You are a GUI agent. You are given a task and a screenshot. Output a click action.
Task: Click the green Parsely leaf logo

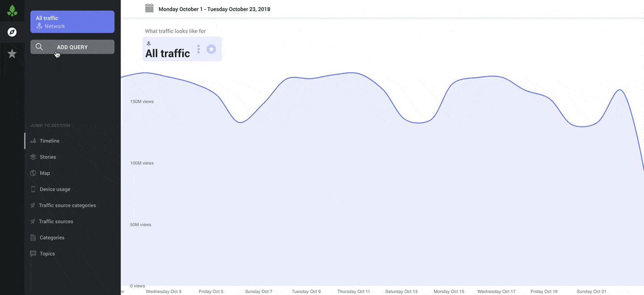click(12, 11)
